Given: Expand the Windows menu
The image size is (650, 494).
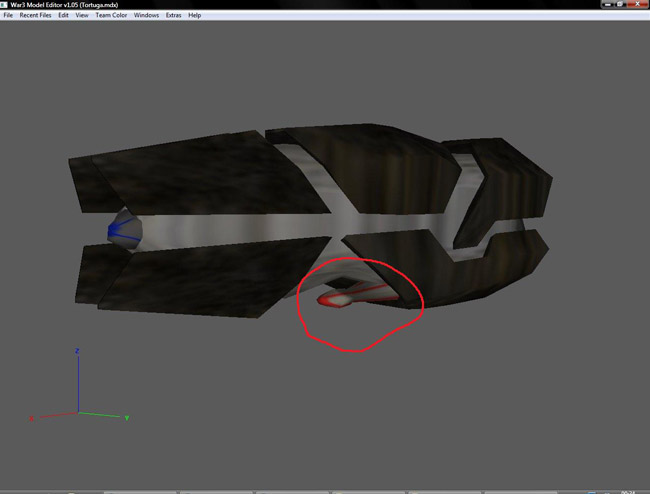Looking at the screenshot, I should click(x=146, y=15).
